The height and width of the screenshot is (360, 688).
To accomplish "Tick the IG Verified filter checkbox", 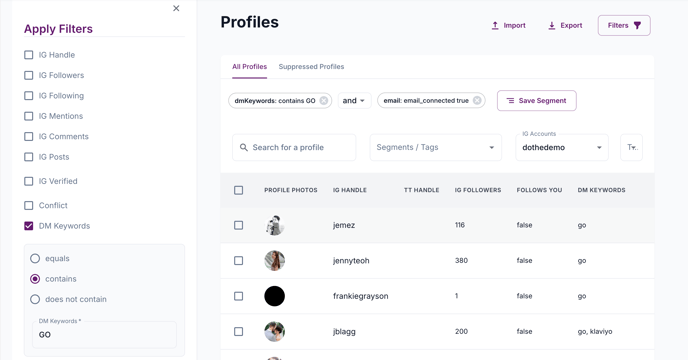I will pos(29,181).
